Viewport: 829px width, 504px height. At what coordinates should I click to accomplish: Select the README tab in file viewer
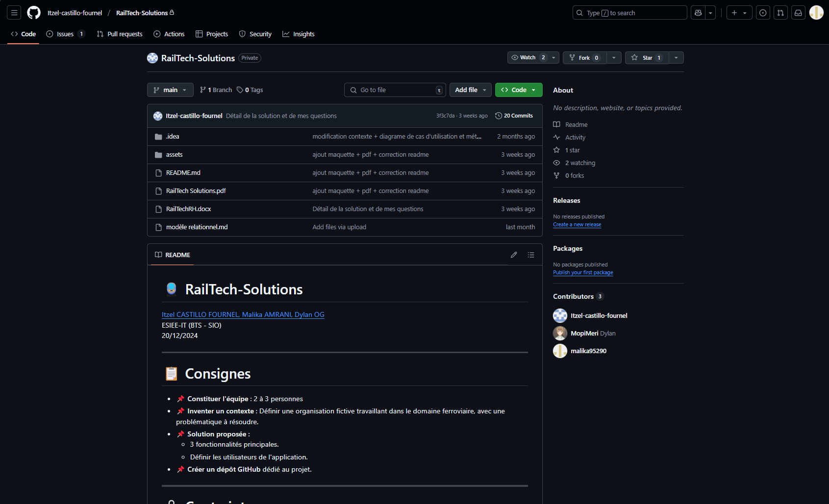(x=173, y=255)
